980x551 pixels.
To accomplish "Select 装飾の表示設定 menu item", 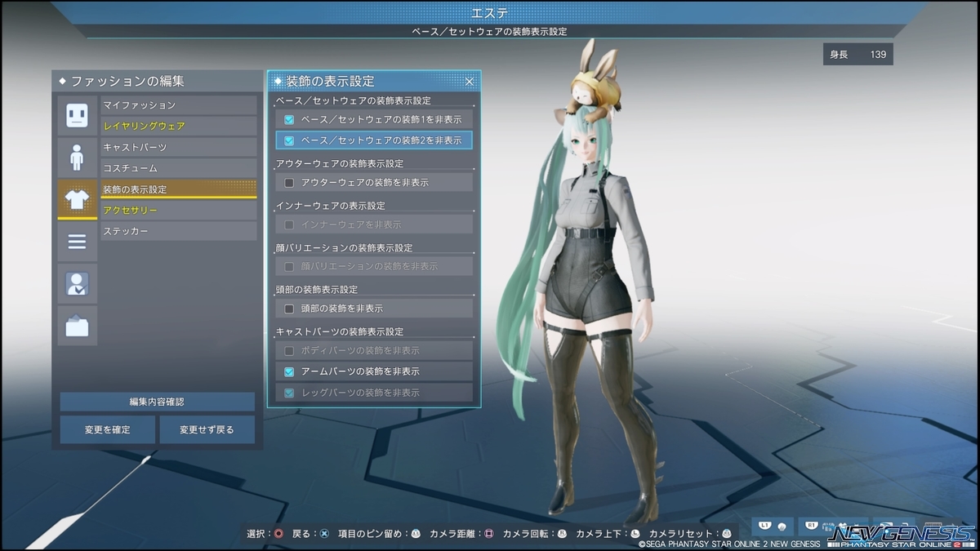I will tap(179, 189).
